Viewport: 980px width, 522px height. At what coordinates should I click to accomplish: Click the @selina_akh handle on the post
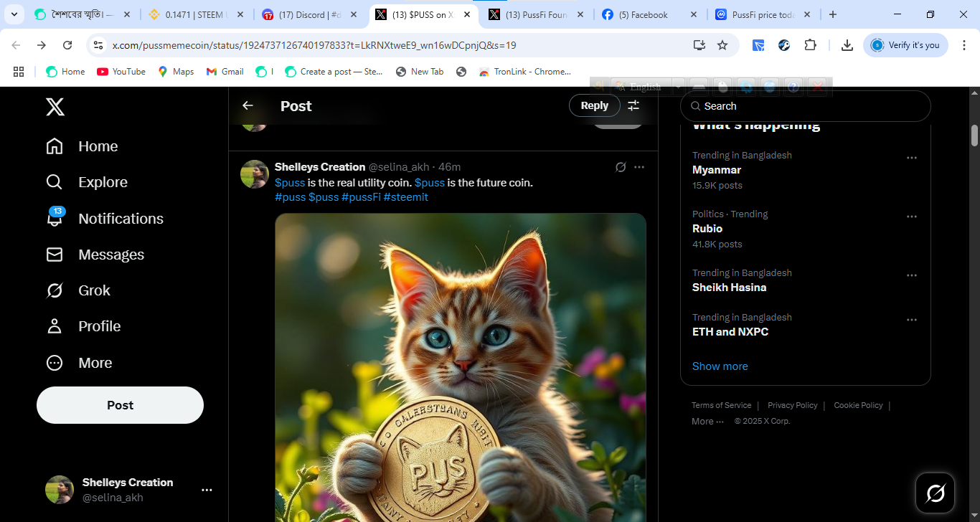[399, 167]
